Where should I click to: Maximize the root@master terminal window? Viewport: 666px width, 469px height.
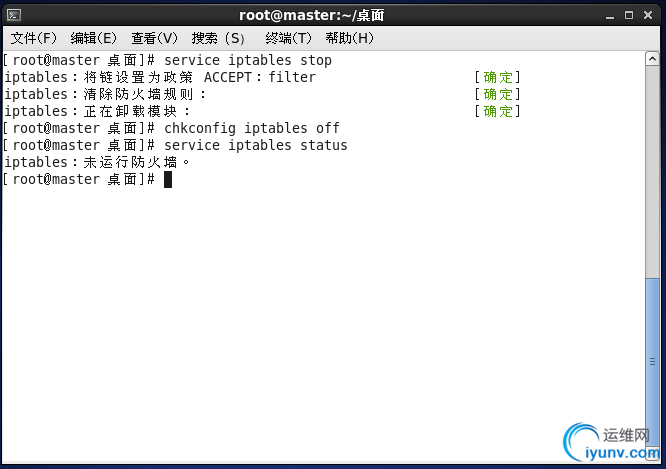click(x=629, y=15)
